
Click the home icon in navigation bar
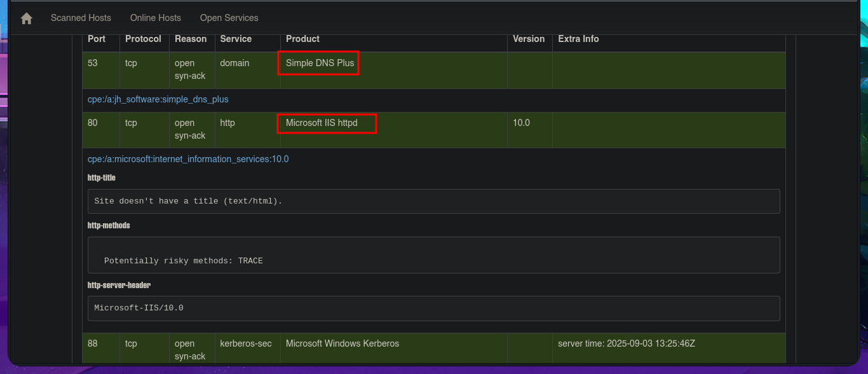[x=27, y=18]
